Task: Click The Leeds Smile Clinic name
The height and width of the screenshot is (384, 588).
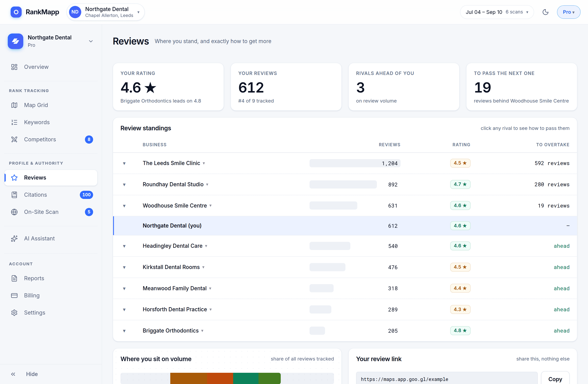Action: tap(171, 163)
